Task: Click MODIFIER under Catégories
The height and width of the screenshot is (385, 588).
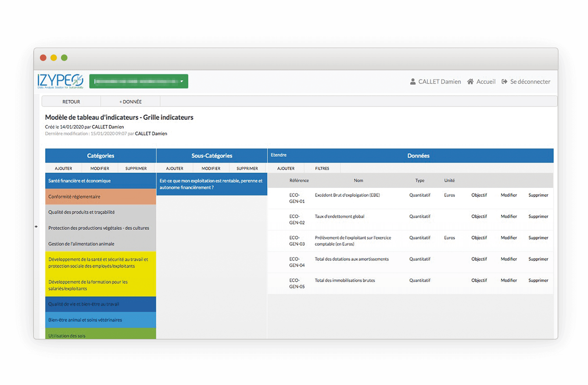Action: click(100, 168)
